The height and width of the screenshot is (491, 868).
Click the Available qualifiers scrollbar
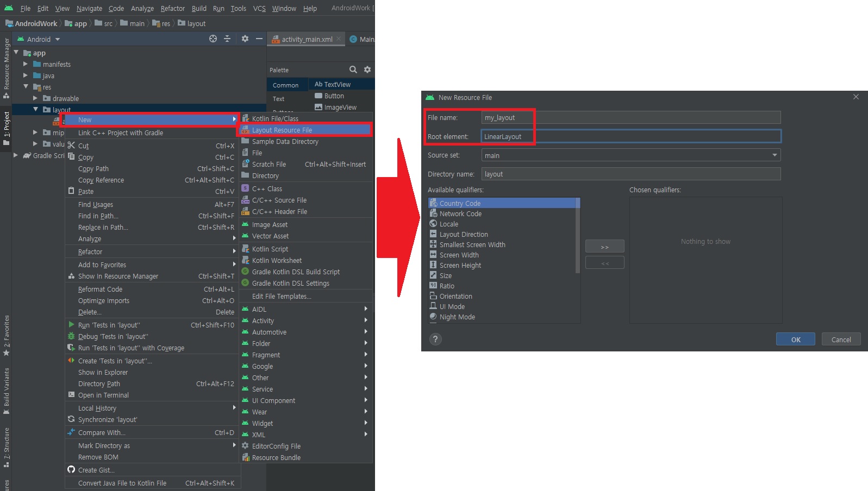[x=578, y=236]
